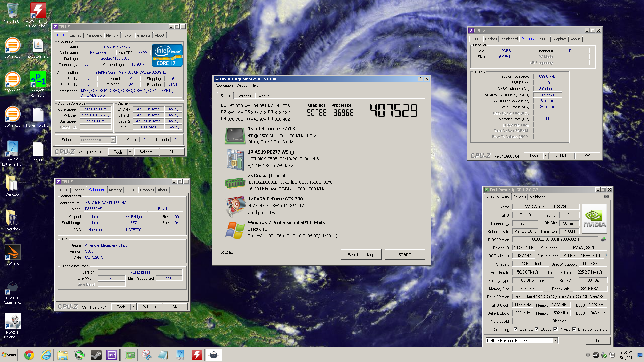Open Steam from the taskbar

96,355
